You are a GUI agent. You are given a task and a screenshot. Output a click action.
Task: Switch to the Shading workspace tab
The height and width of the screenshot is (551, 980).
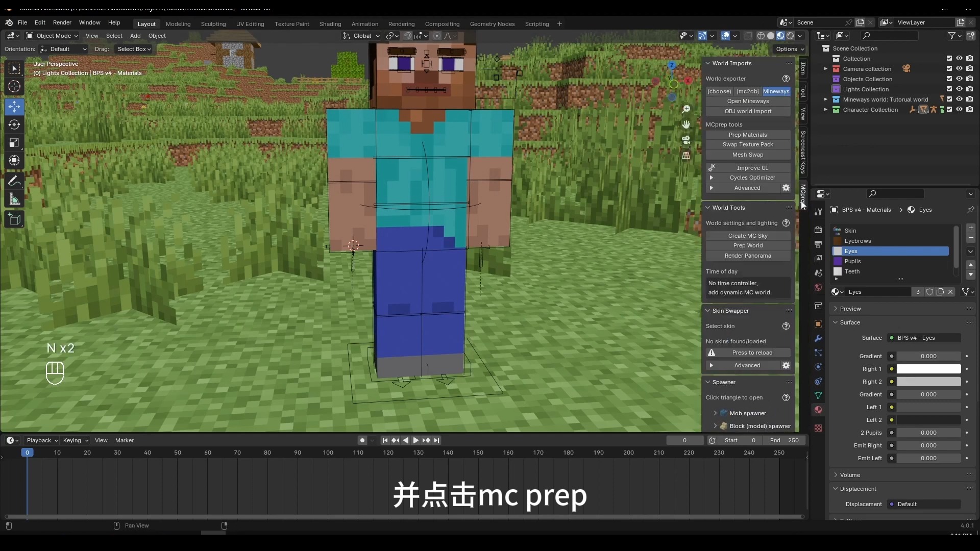coord(330,24)
